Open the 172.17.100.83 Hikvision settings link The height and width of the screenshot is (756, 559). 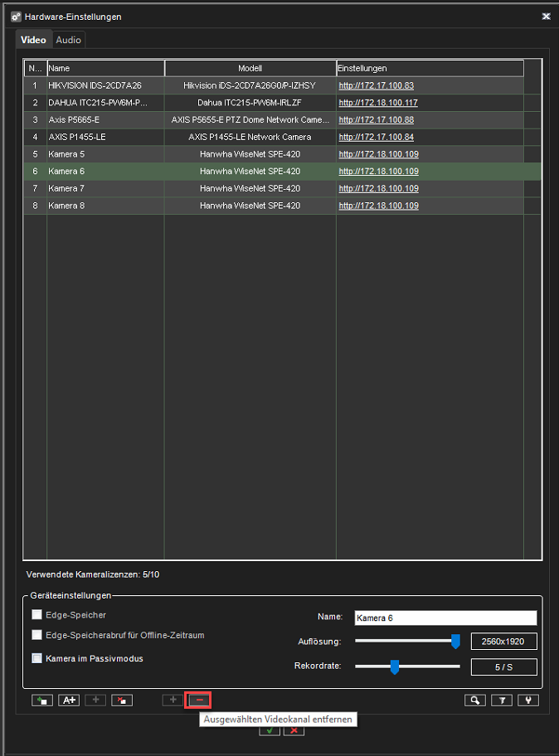point(376,85)
